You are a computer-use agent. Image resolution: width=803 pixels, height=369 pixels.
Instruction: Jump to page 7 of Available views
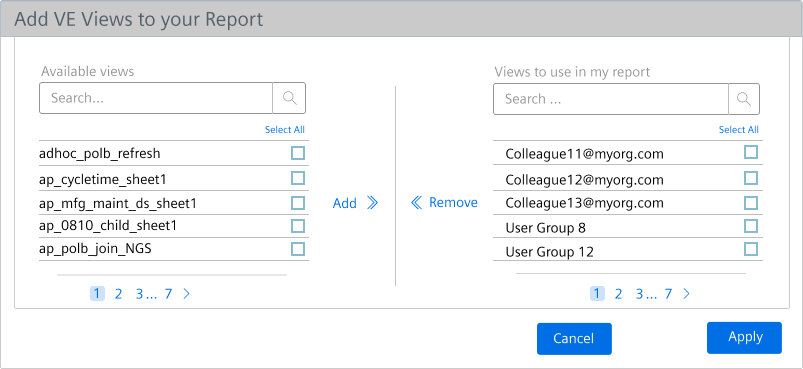click(168, 294)
